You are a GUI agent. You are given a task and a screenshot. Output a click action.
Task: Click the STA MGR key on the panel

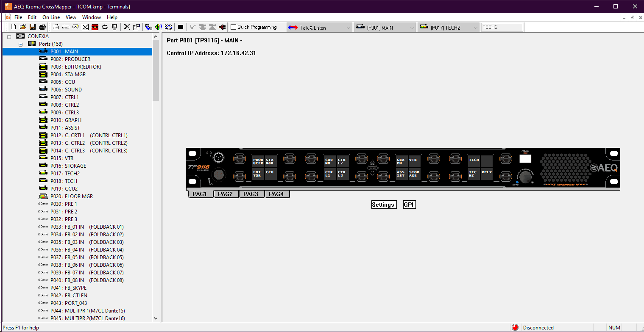pos(270,161)
